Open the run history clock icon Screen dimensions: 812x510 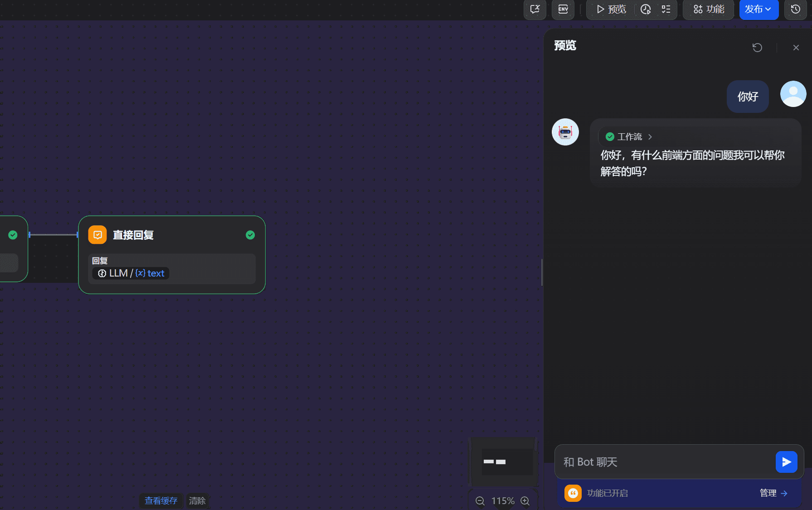click(646, 10)
